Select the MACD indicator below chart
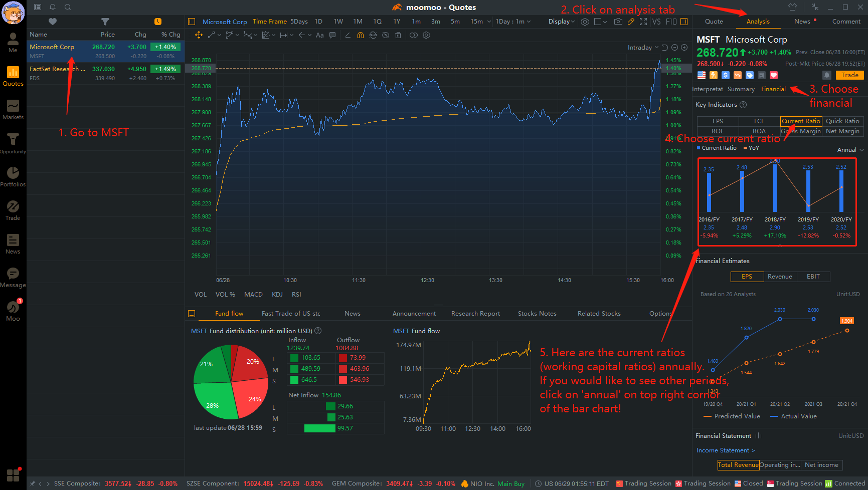The image size is (868, 490). tap(253, 295)
